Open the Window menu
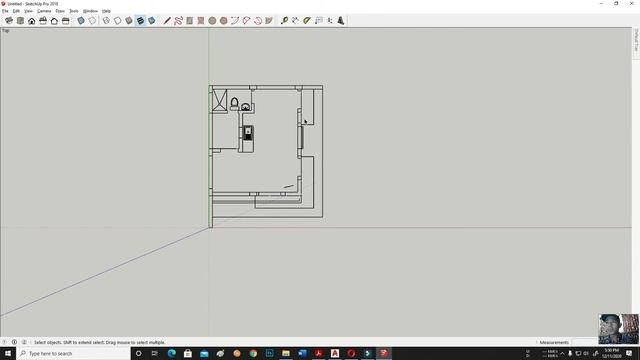Screen dimensions: 640x360 [x=90, y=11]
